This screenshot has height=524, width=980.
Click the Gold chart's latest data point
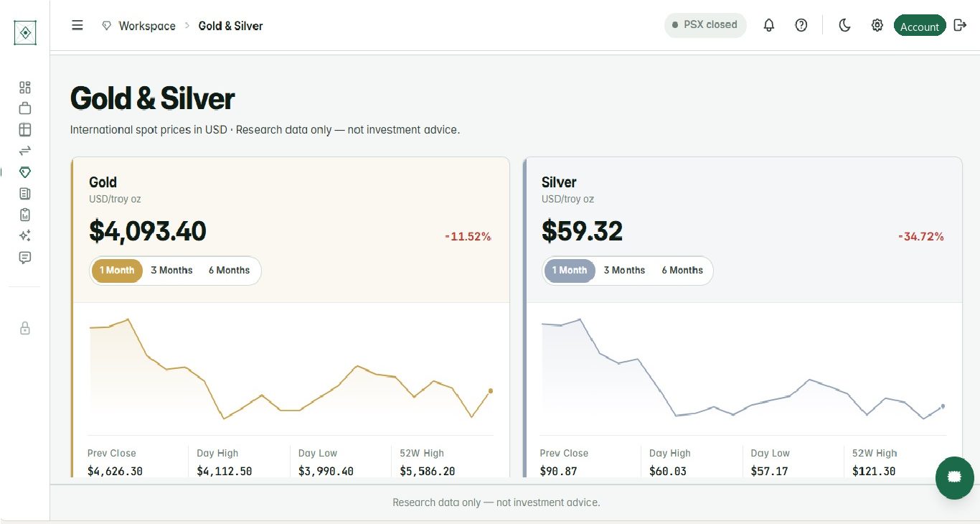(491, 391)
